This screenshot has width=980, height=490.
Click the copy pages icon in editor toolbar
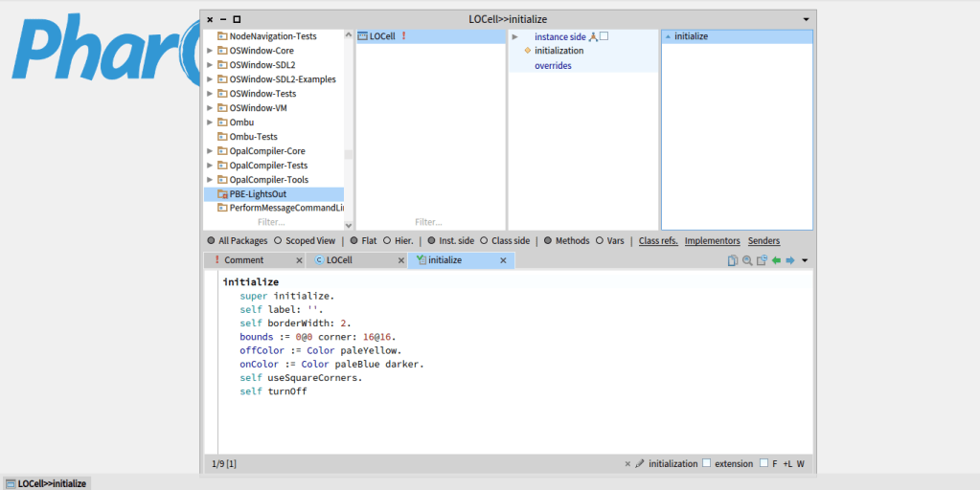coord(733,260)
